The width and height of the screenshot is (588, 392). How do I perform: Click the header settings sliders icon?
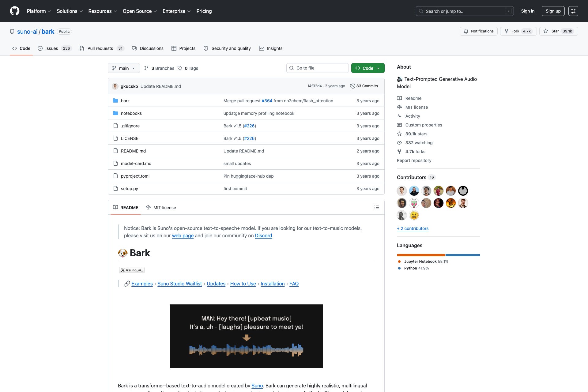(573, 11)
